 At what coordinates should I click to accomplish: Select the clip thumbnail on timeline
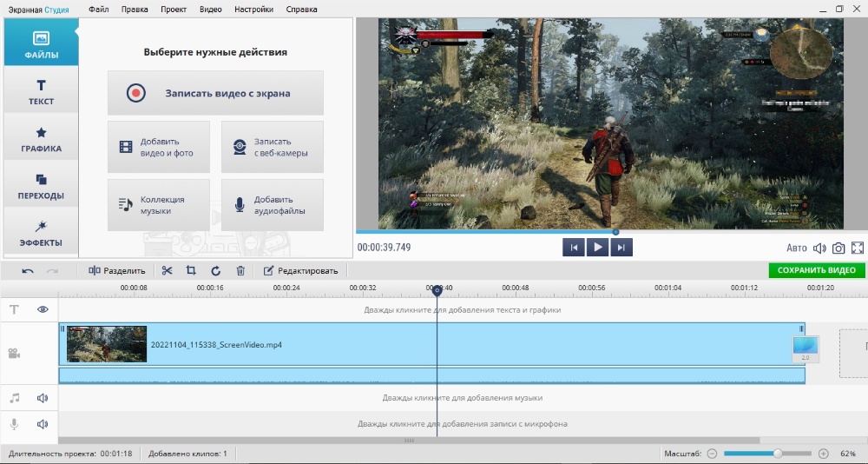pyautogui.click(x=107, y=344)
